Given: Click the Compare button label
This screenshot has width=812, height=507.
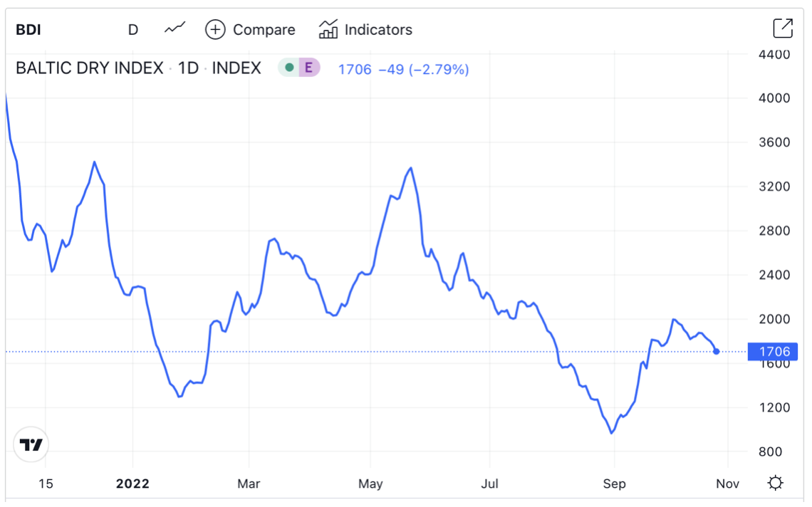Looking at the screenshot, I should 264,29.
